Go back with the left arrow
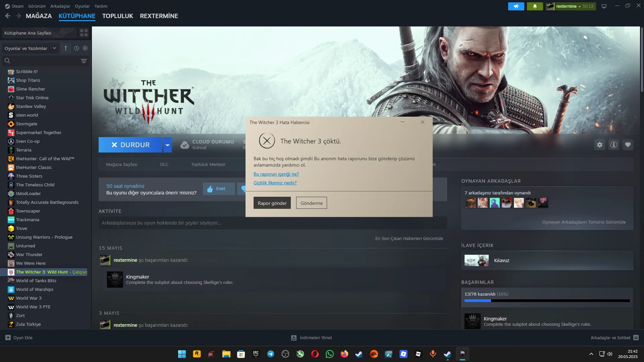Image resolution: width=644 pixels, height=362 pixels. [8, 16]
